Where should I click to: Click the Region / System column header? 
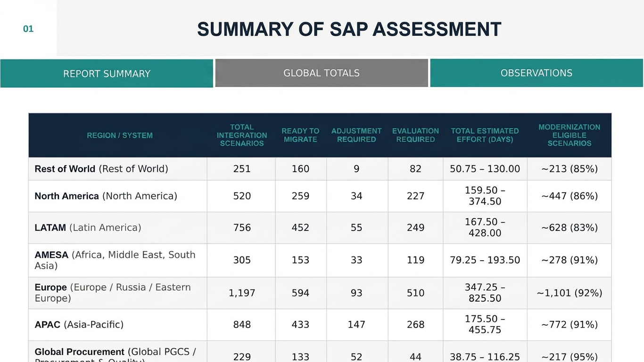[120, 135]
